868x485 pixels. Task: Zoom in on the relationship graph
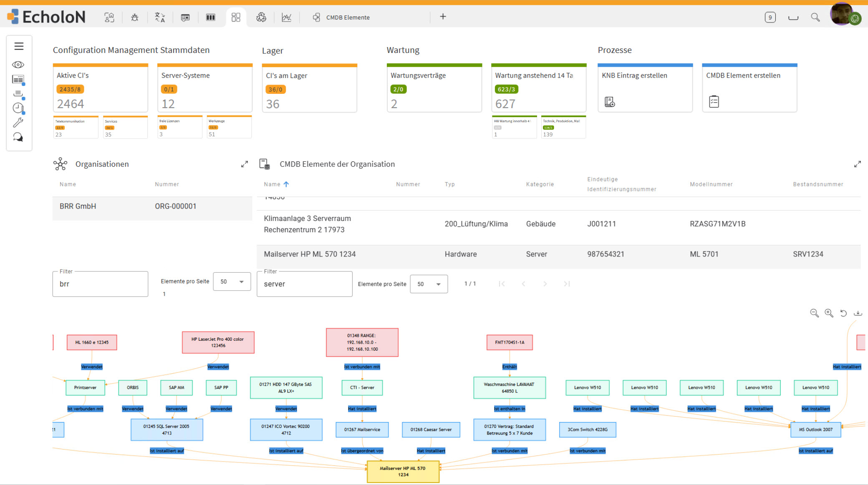[829, 313]
